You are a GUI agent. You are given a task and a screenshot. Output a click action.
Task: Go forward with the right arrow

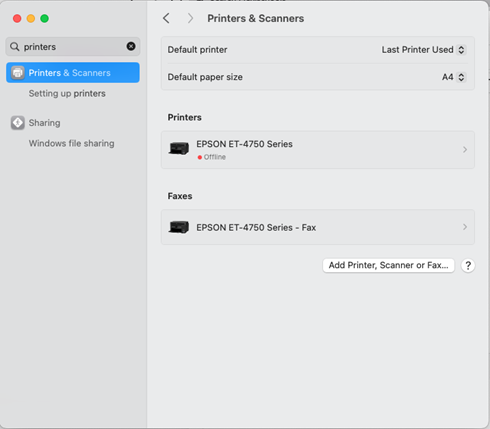[x=190, y=18]
